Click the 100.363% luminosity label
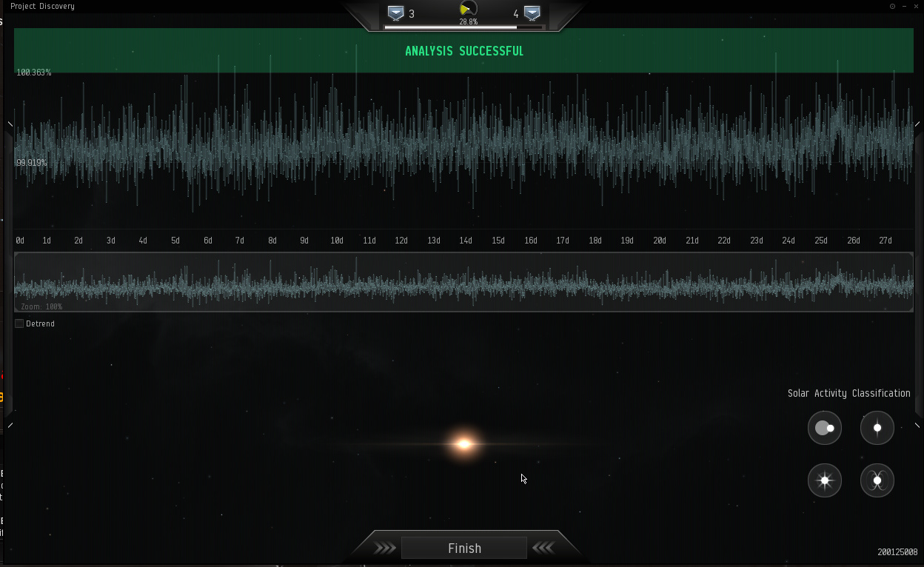 tap(34, 73)
